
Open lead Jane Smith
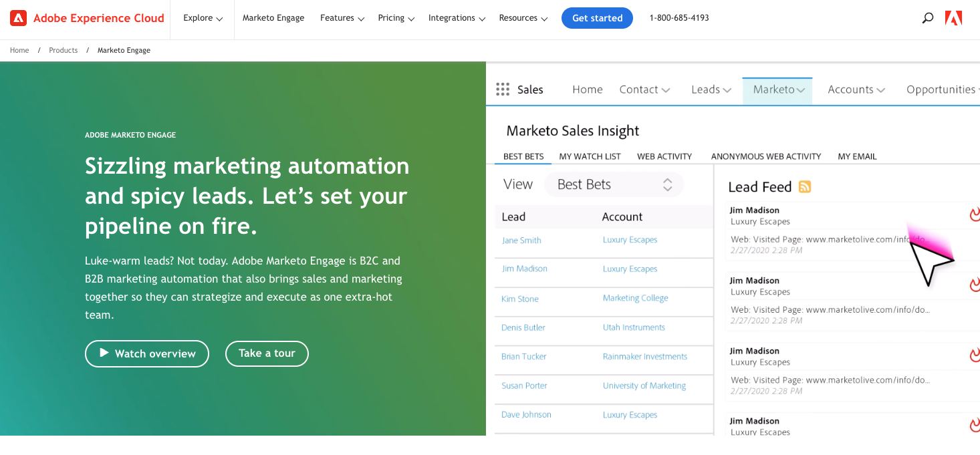pyautogui.click(x=521, y=241)
